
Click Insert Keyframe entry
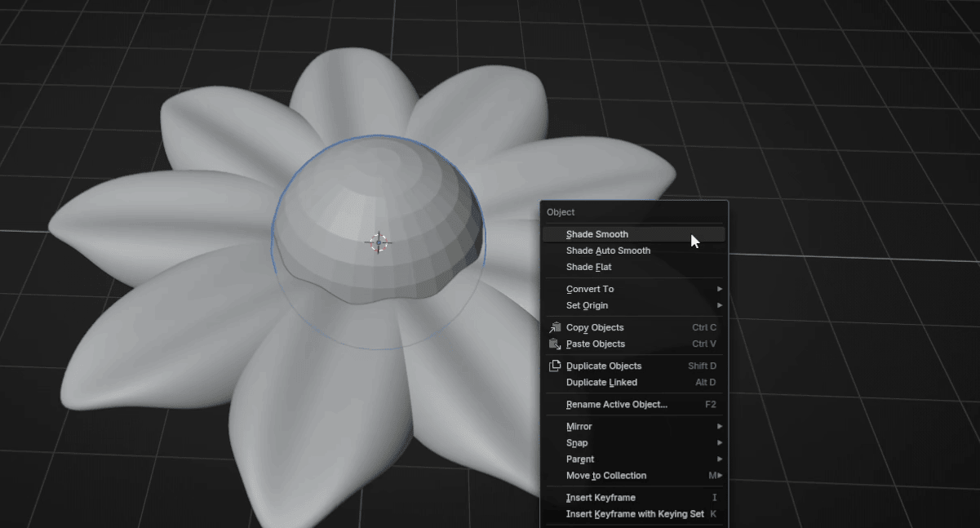(601, 497)
